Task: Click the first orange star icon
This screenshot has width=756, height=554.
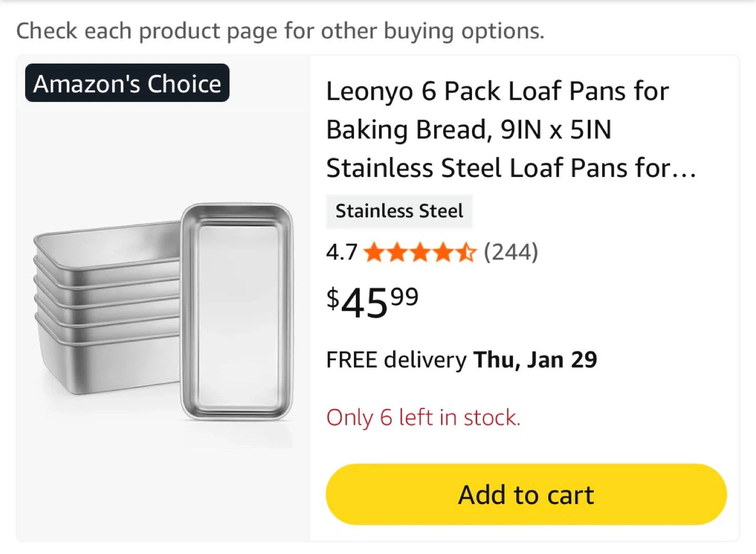Action: [374, 253]
